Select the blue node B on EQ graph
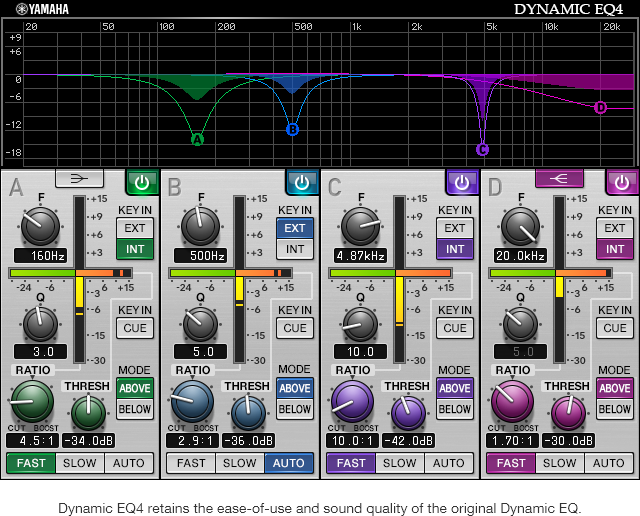This screenshot has height=516, width=640. click(x=292, y=129)
